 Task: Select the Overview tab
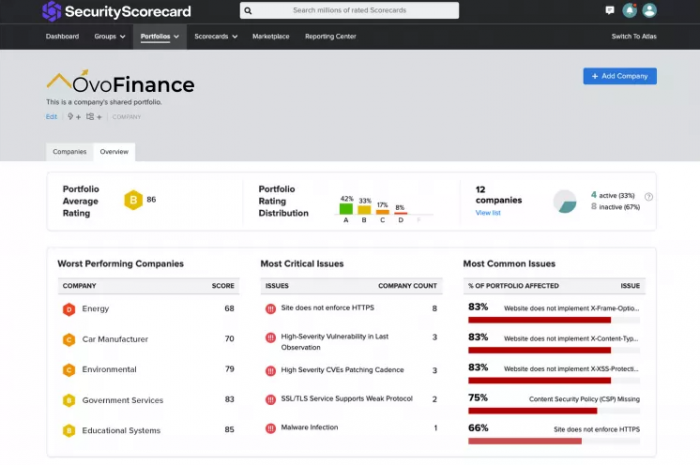[x=114, y=152]
